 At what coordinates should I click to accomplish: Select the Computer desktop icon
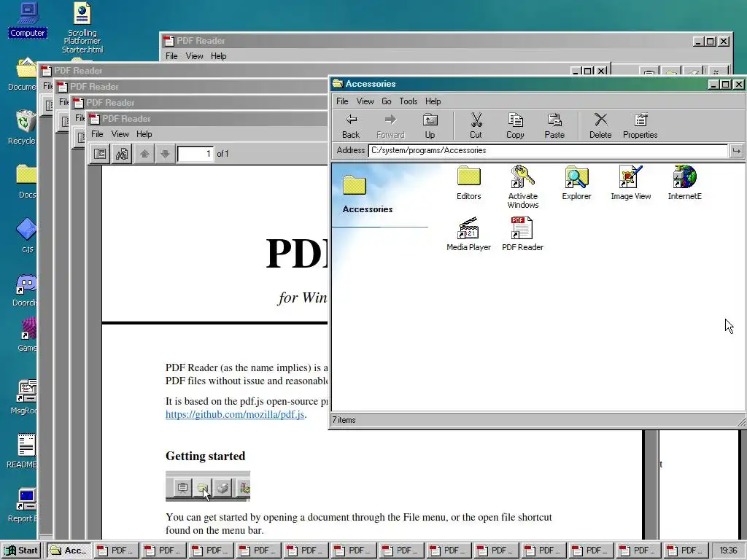(27, 20)
